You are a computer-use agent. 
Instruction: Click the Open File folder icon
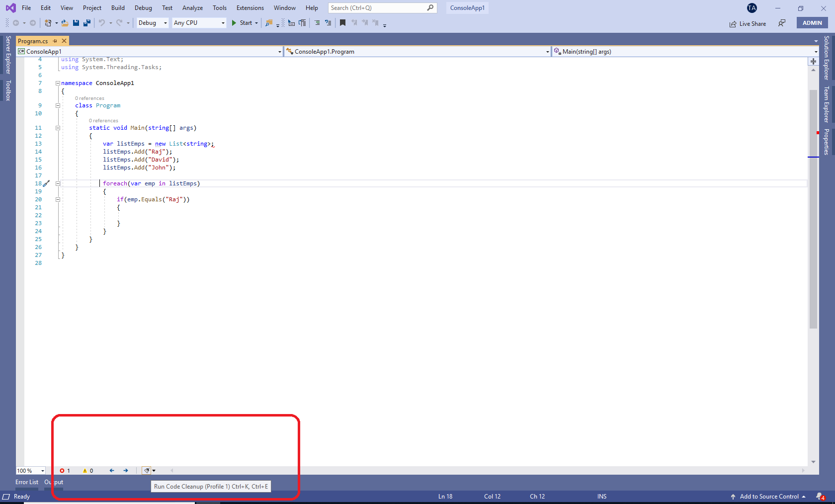pyautogui.click(x=65, y=23)
